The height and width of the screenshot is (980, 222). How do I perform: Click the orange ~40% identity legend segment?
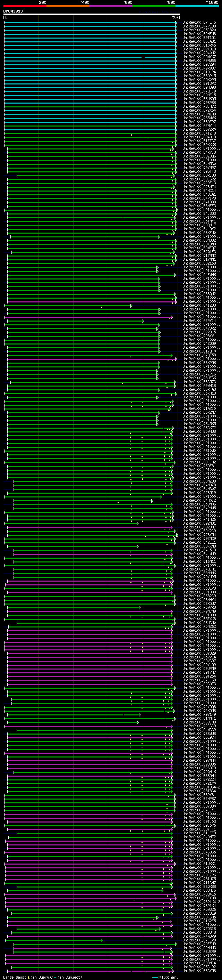(x=68, y=6)
